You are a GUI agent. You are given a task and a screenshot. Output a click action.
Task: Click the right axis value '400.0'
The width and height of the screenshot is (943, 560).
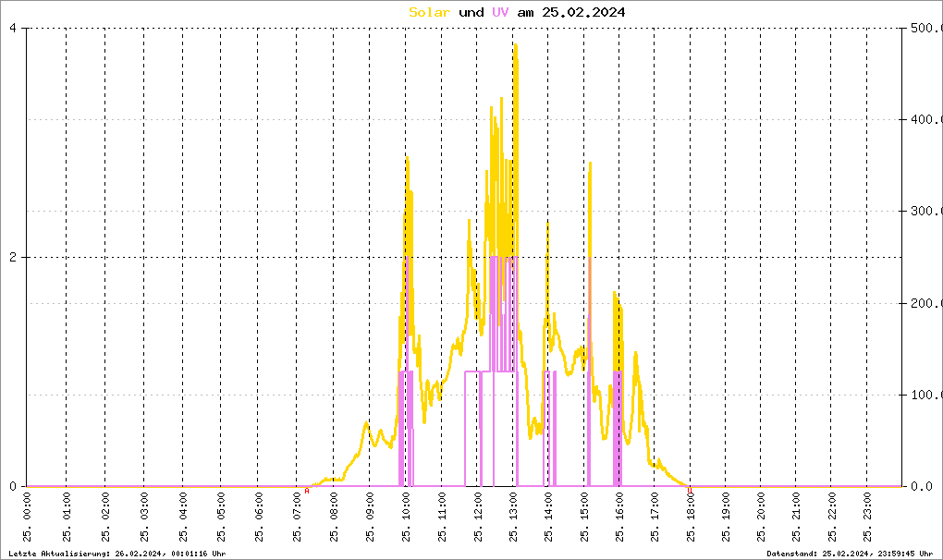(926, 119)
